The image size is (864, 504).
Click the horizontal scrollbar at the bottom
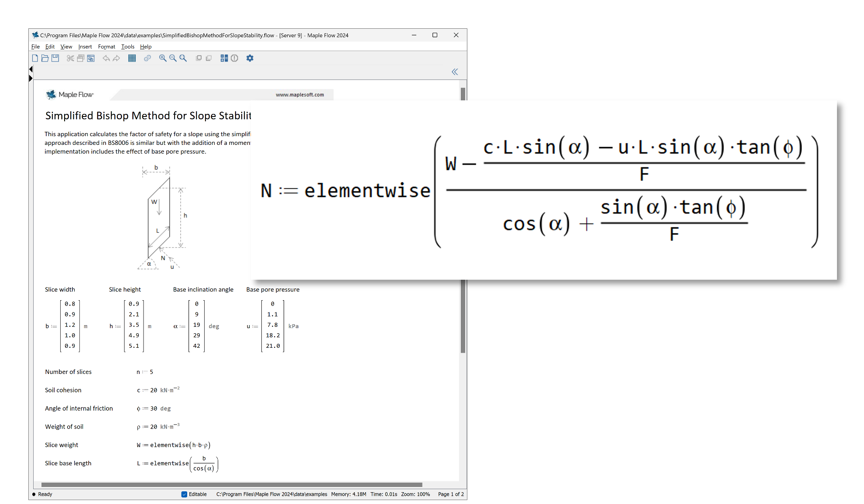pyautogui.click(x=231, y=484)
